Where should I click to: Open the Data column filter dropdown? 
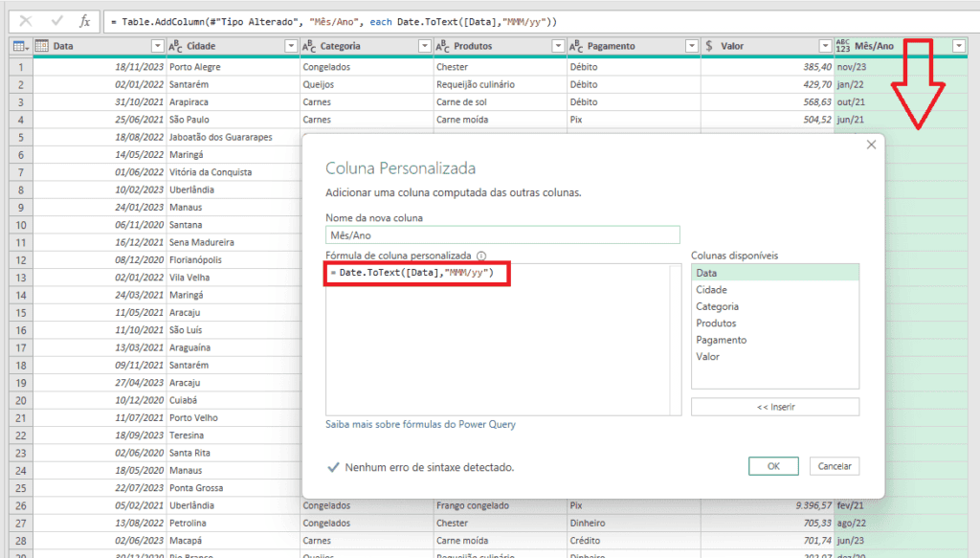click(158, 46)
